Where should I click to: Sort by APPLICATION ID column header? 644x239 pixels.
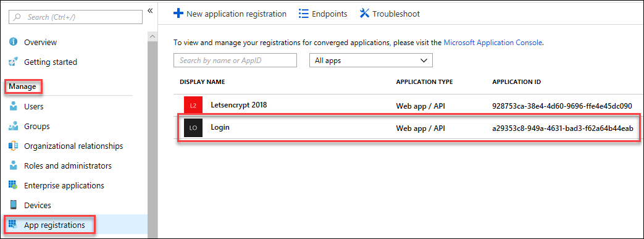[x=516, y=82]
